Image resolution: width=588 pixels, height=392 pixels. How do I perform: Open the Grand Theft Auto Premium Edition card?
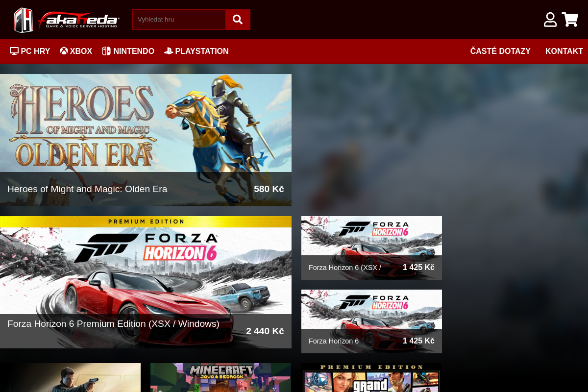[x=371, y=377]
